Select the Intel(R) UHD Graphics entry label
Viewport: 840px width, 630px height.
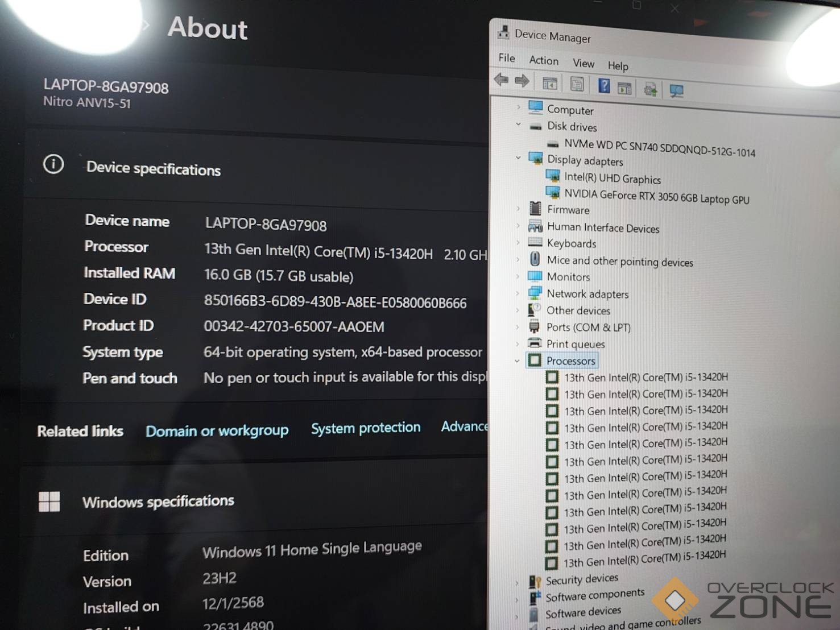point(613,178)
